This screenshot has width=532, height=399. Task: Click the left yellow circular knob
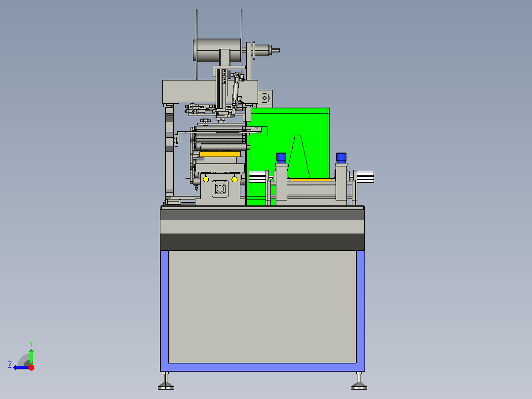(x=205, y=180)
